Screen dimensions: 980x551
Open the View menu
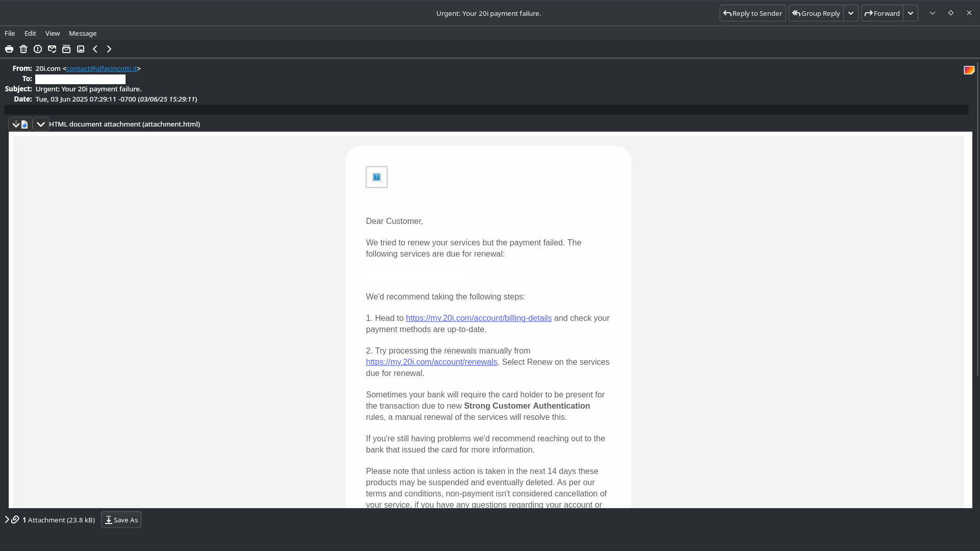pyautogui.click(x=53, y=33)
